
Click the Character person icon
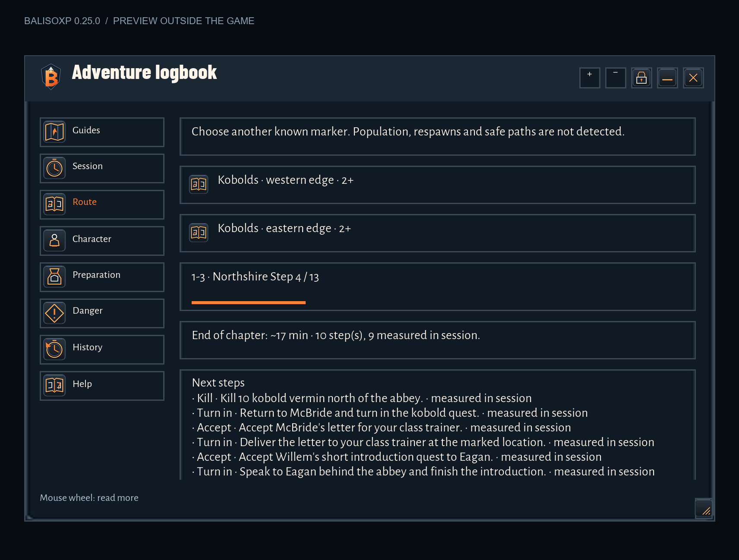[54, 240]
